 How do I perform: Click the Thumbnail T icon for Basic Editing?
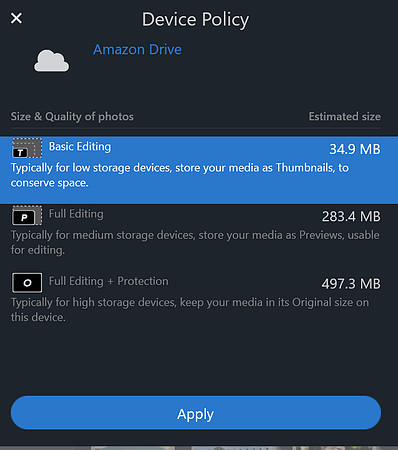pyautogui.click(x=27, y=148)
